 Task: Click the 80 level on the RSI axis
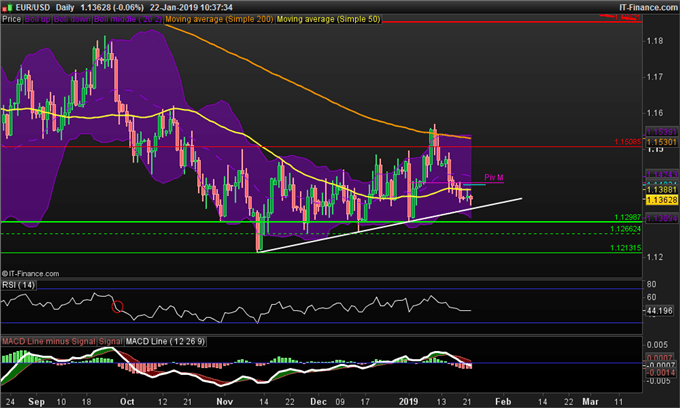651,284
